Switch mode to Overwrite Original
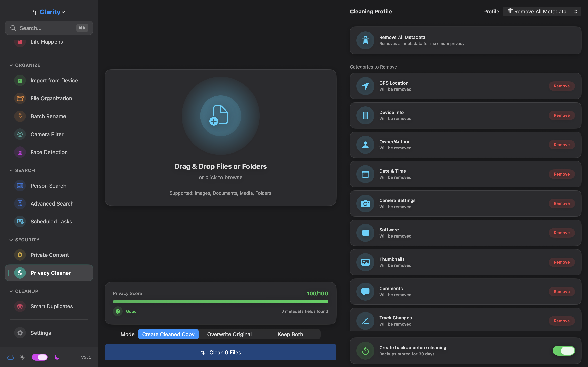Screen dimensions: 588x367 pyautogui.click(x=229, y=334)
